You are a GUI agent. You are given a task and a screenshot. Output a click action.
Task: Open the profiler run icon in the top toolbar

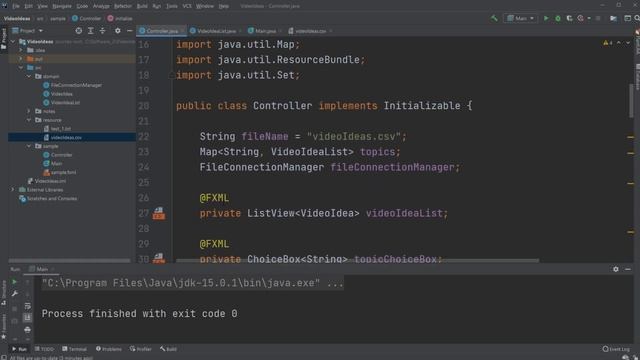coord(580,18)
